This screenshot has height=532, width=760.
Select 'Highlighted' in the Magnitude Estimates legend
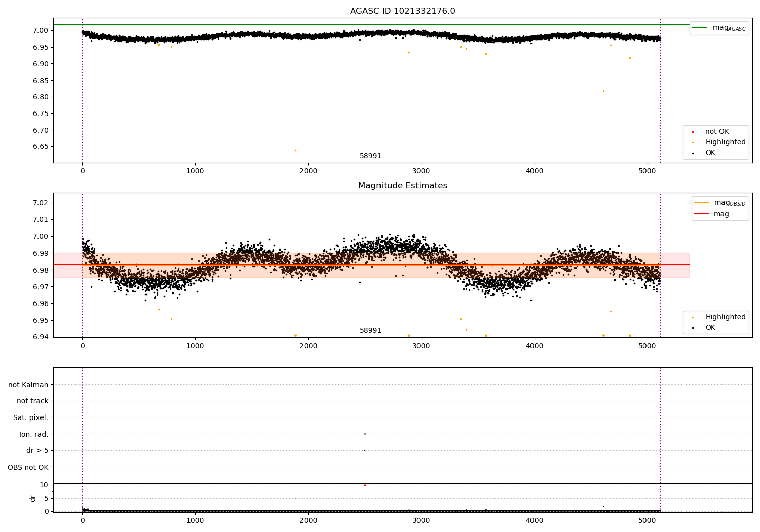click(725, 317)
